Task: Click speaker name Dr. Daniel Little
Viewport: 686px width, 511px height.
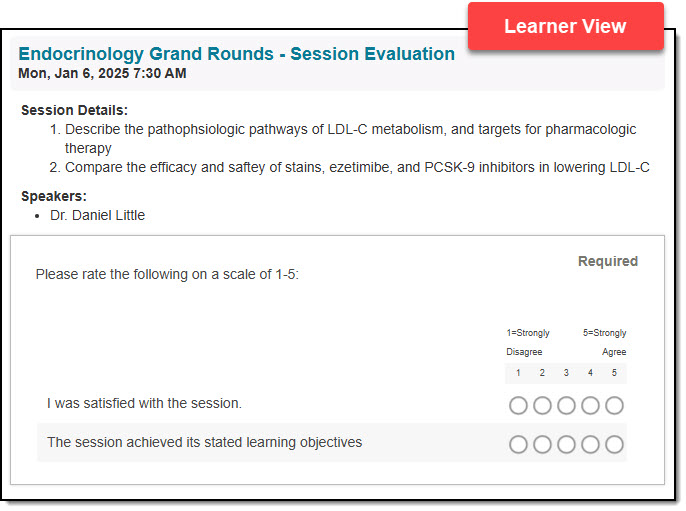Action: 97,215
